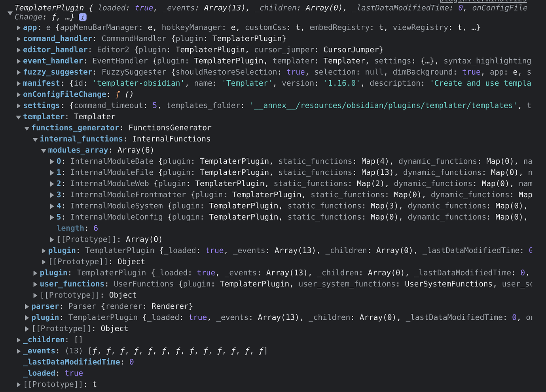Click the info badge after TemplaterPlugin preview
The width and height of the screenshot is (546, 392).
(x=82, y=17)
